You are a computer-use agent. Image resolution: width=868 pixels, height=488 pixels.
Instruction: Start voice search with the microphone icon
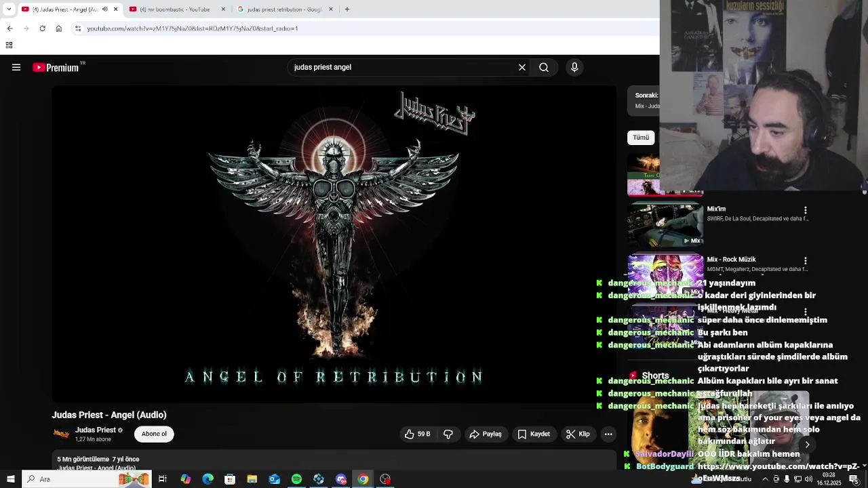click(x=574, y=67)
